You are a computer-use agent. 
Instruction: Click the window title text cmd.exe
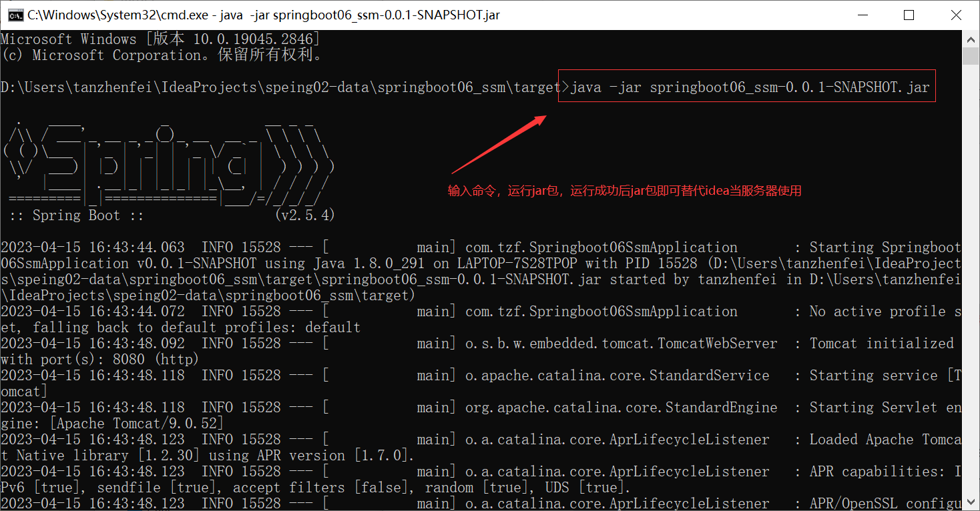pyautogui.click(x=264, y=14)
